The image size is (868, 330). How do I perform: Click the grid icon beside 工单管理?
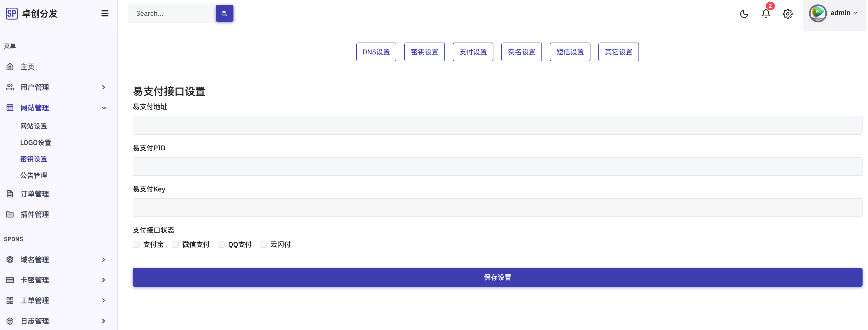[x=10, y=300]
